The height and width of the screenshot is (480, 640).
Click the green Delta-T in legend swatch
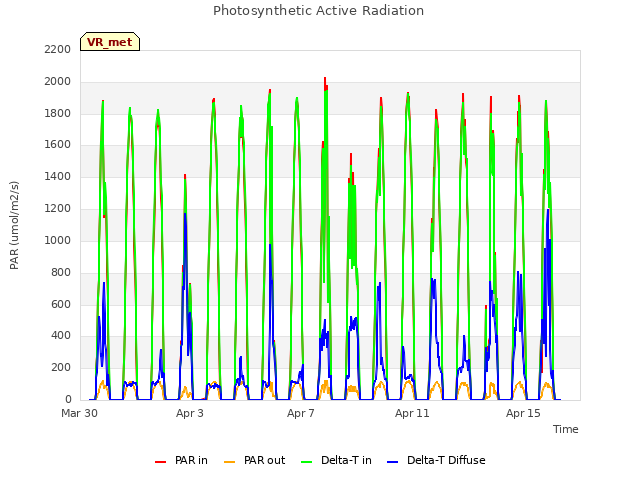pyautogui.click(x=306, y=462)
